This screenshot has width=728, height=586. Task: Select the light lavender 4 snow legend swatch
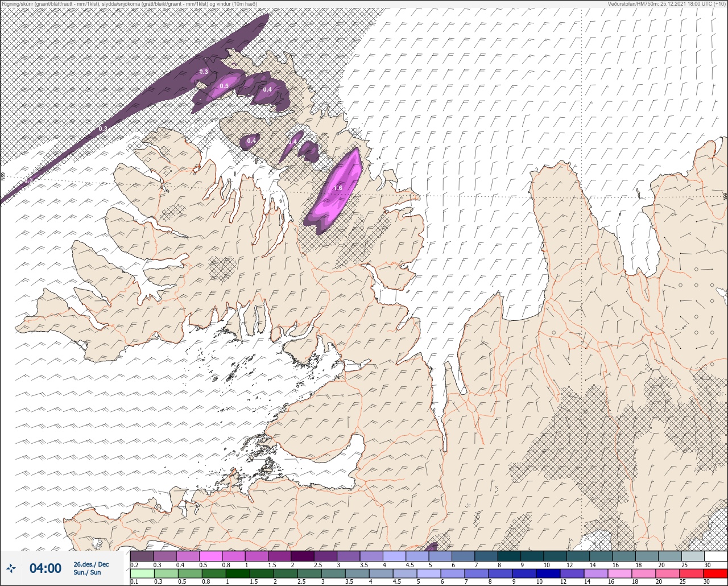click(395, 556)
